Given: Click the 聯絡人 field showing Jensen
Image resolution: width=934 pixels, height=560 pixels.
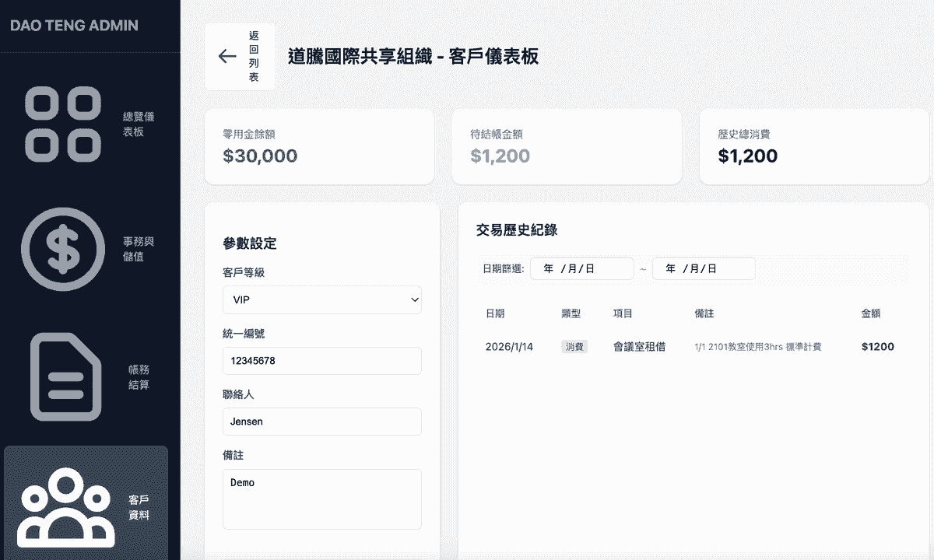Looking at the screenshot, I should click(321, 422).
